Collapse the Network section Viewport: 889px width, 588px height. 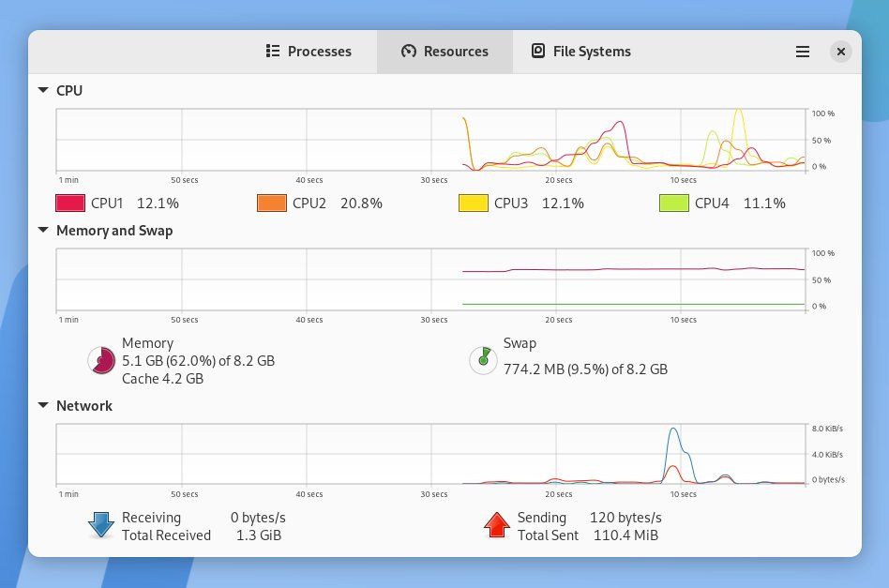(x=42, y=405)
